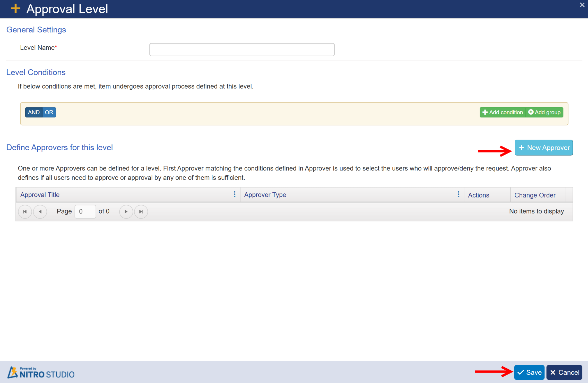Click Add group to level conditions

click(548, 112)
